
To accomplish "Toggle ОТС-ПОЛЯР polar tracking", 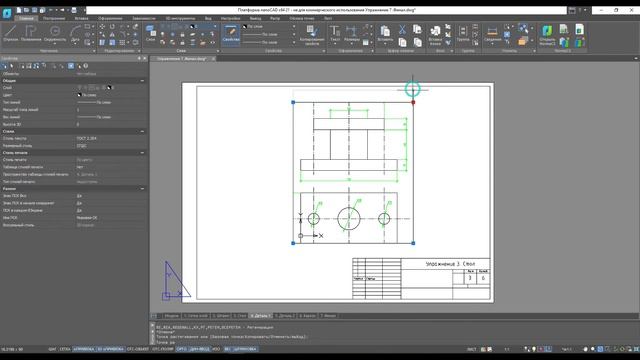I will coord(163,349).
